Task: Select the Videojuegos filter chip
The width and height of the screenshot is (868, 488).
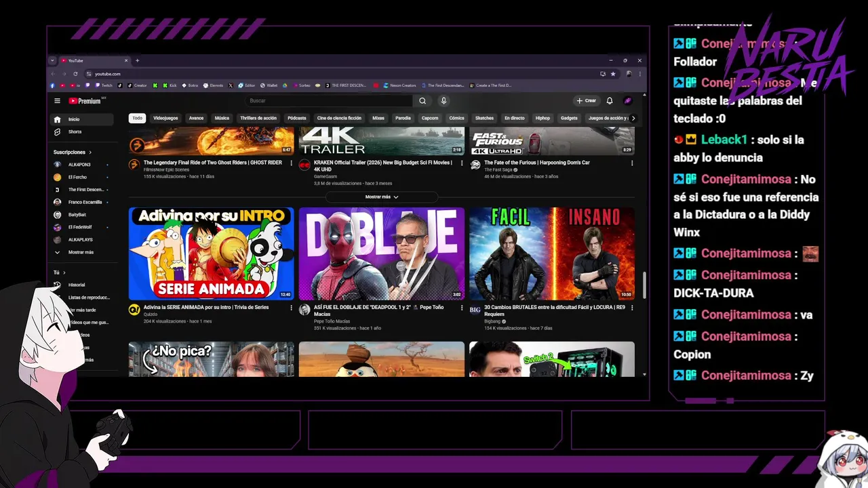Action: tap(165, 118)
